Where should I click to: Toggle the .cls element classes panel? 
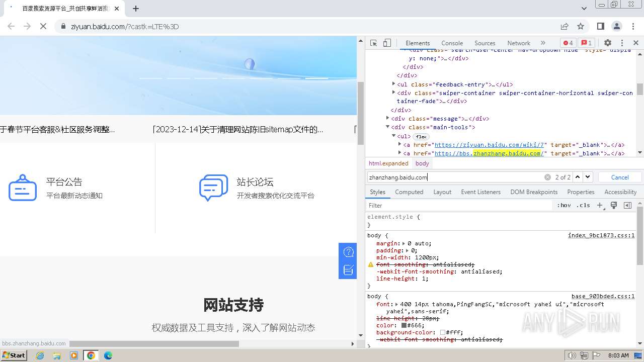pyautogui.click(x=583, y=206)
